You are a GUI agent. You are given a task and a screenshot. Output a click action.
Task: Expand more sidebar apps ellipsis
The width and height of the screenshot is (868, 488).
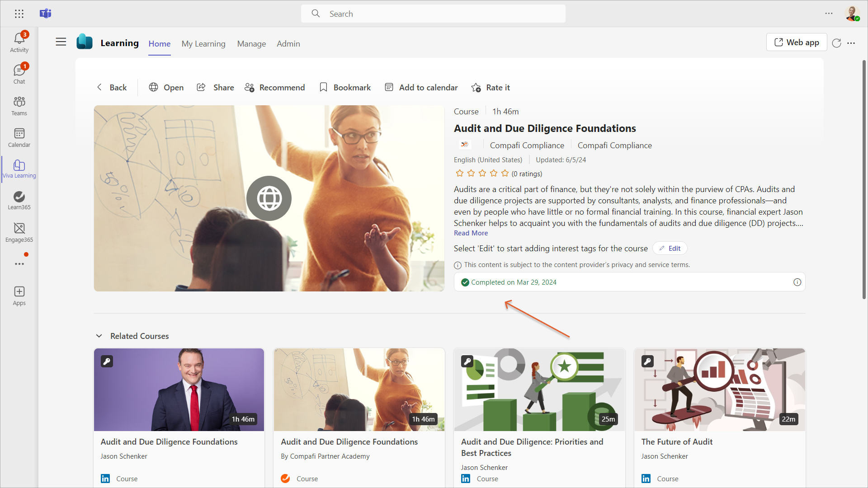pyautogui.click(x=19, y=264)
